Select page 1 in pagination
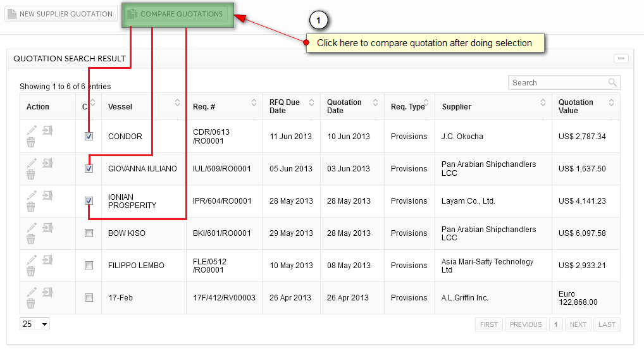Image resolution: width=644 pixels, height=351 pixels. [x=555, y=324]
